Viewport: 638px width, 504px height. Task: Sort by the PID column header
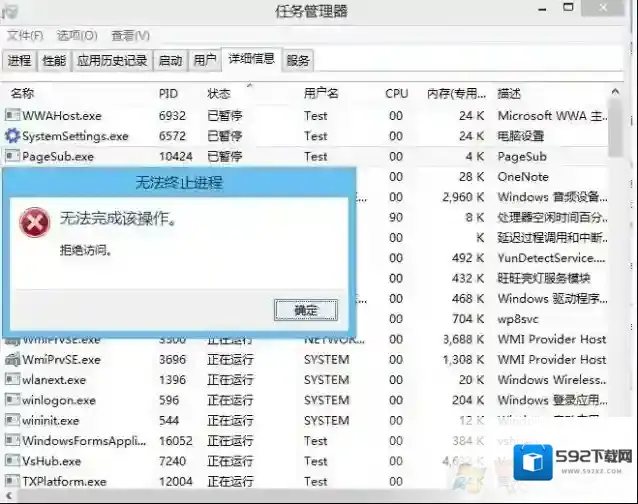pos(168,93)
